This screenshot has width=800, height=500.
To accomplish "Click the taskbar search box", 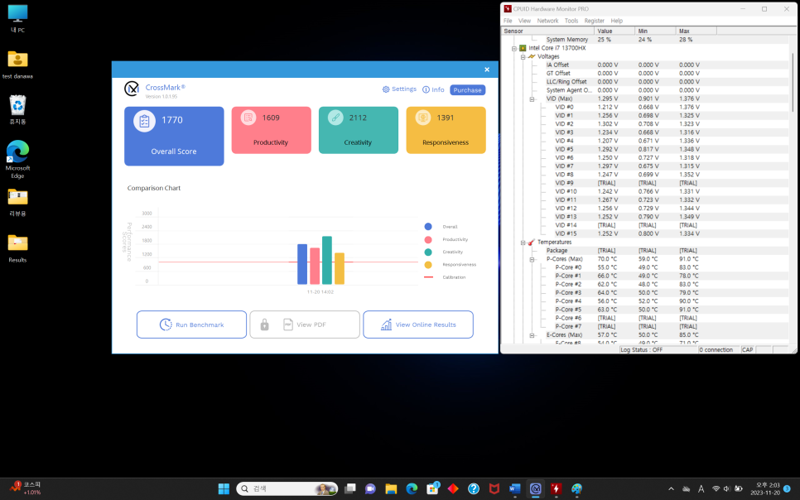I will [x=287, y=489].
